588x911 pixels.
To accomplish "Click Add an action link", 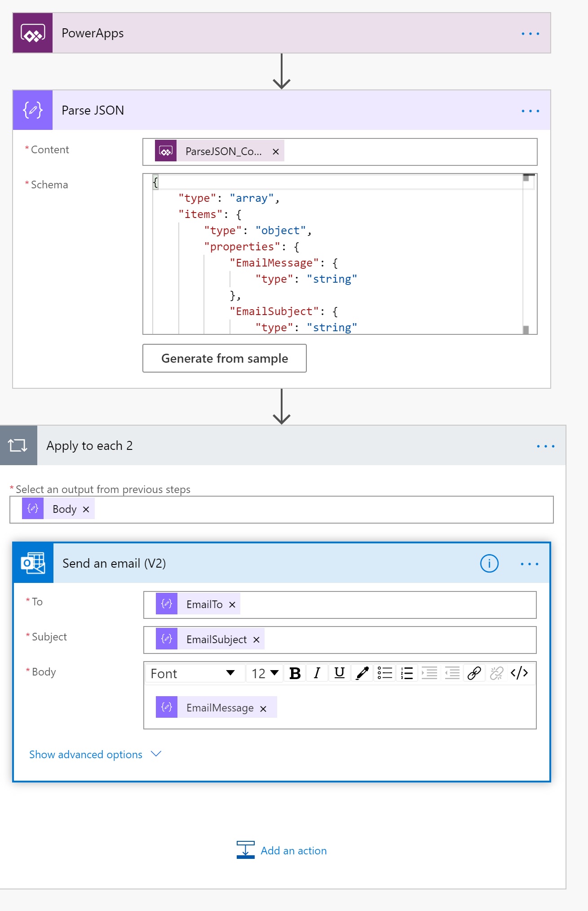I will [x=293, y=851].
